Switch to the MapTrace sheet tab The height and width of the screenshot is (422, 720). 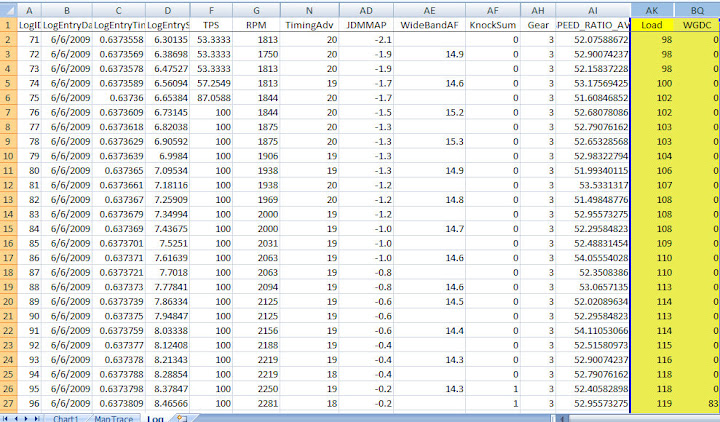click(113, 418)
